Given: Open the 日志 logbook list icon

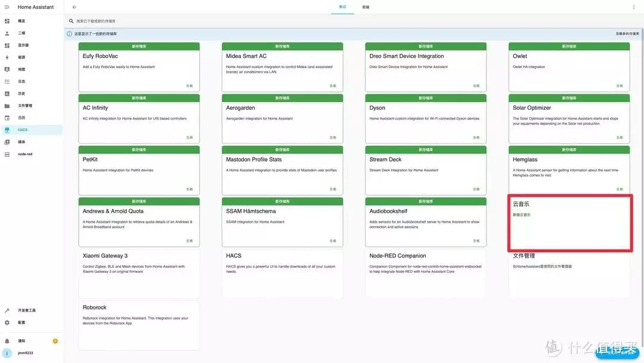Looking at the screenshot, I should (x=7, y=81).
